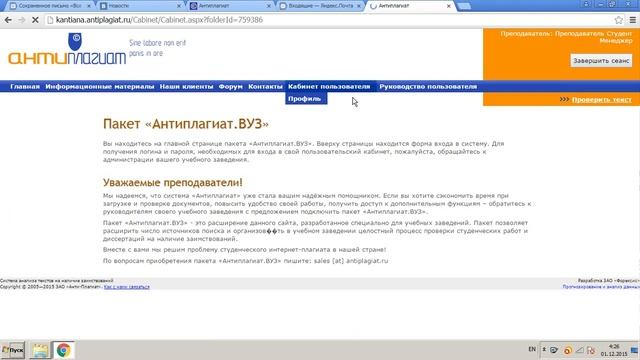Screen dimensions: 640x360
Task: Go back to the previous page
Action: tap(8, 20)
